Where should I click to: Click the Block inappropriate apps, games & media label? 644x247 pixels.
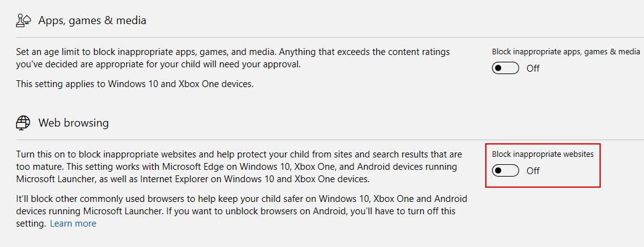tap(566, 52)
